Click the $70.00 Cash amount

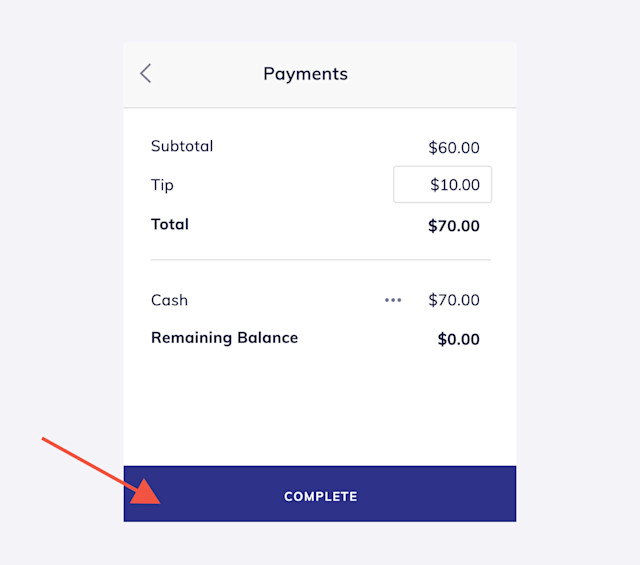(454, 300)
